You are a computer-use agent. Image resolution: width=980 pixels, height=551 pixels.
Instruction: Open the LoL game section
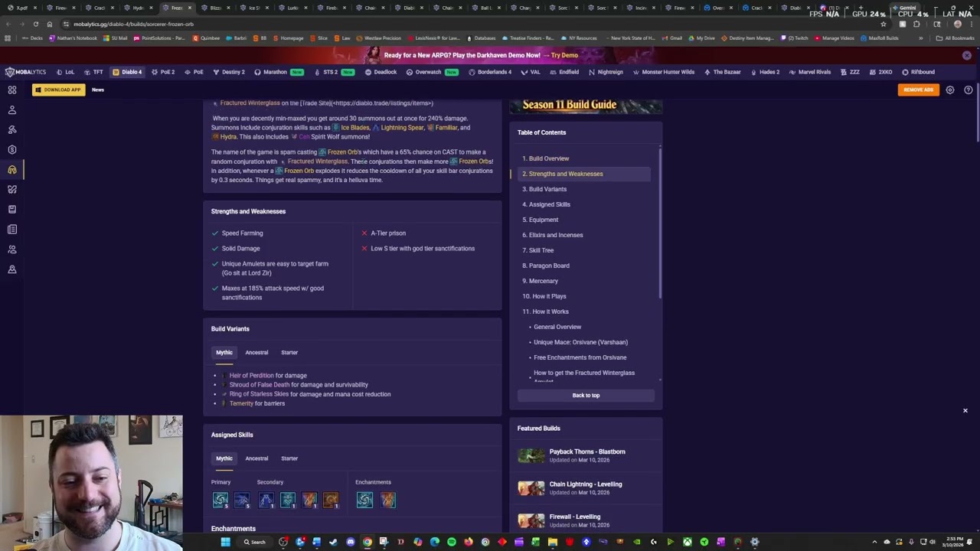point(66,72)
